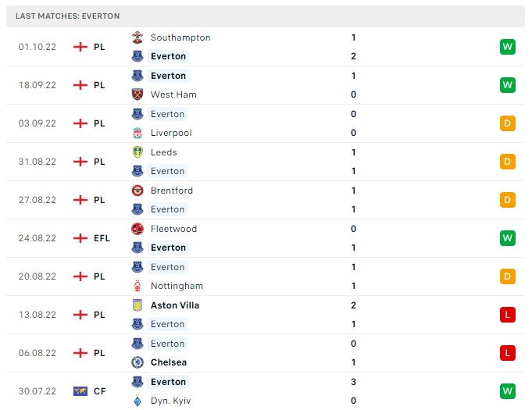The width and height of the screenshot is (532, 410).
Task: Click the CF competition flag icon
Action: (x=80, y=391)
